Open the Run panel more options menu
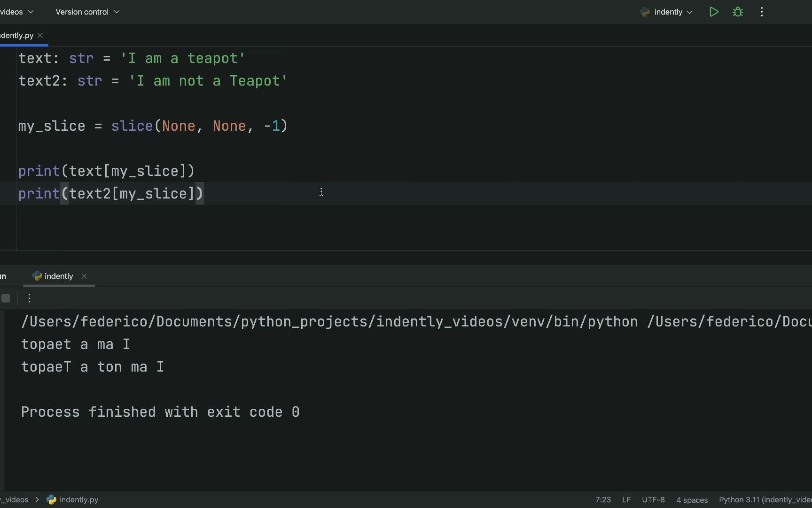Image resolution: width=812 pixels, height=508 pixels. (29, 298)
